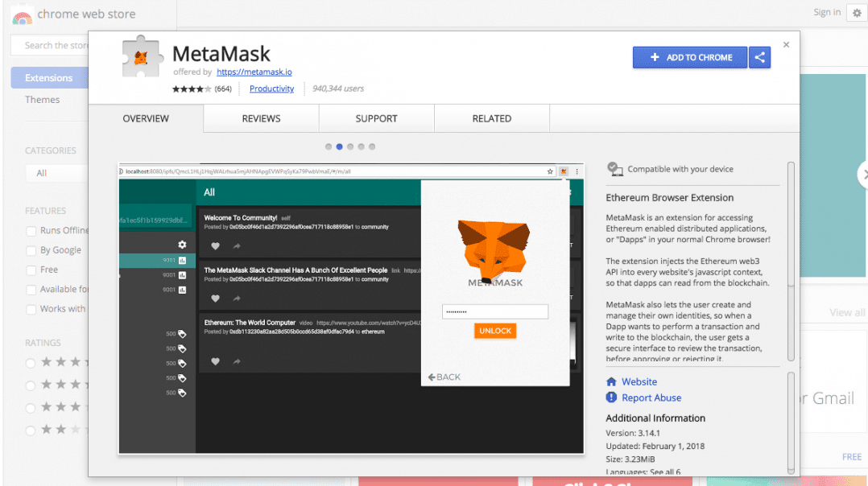The image size is (868, 486).
Task: Close the MetaMask detail dialog
Action: click(x=786, y=45)
